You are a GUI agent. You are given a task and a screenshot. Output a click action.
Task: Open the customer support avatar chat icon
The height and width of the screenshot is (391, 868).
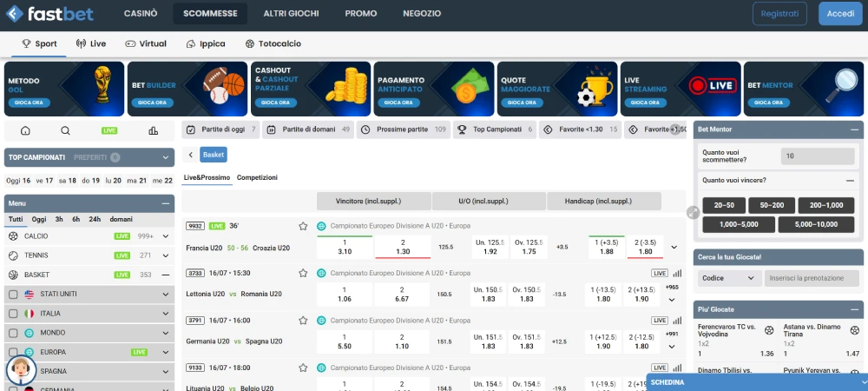[x=21, y=369]
